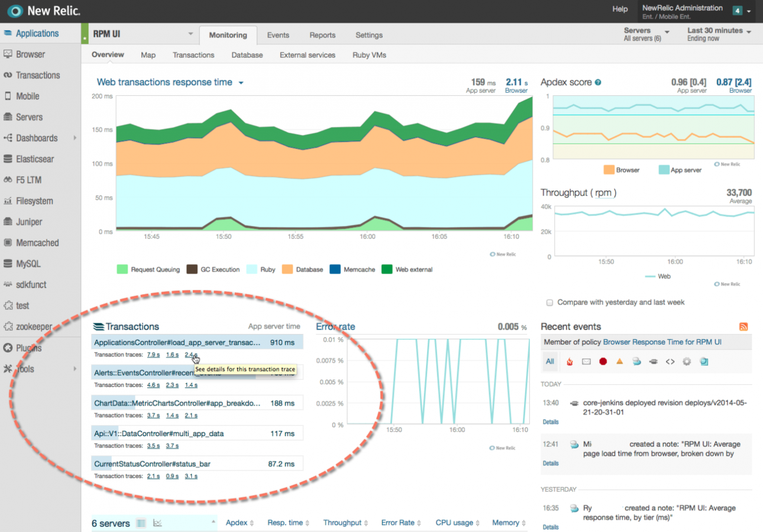Filter events by notes speech bubble icon
This screenshot has width=763, height=532.
(636, 362)
